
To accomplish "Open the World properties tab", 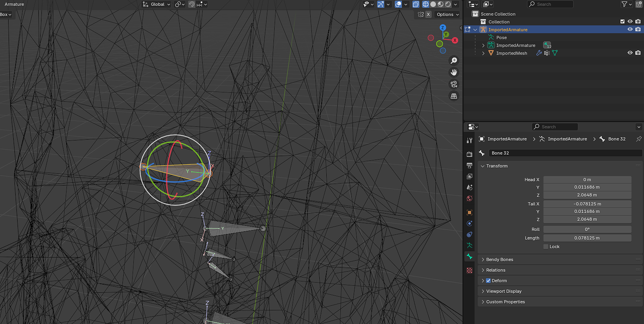I will tap(469, 199).
